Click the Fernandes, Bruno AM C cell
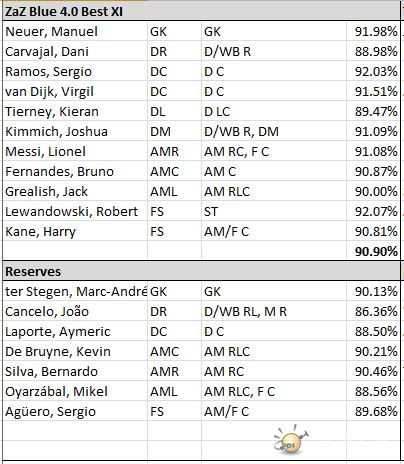The width and height of the screenshot is (404, 464). click(274, 172)
